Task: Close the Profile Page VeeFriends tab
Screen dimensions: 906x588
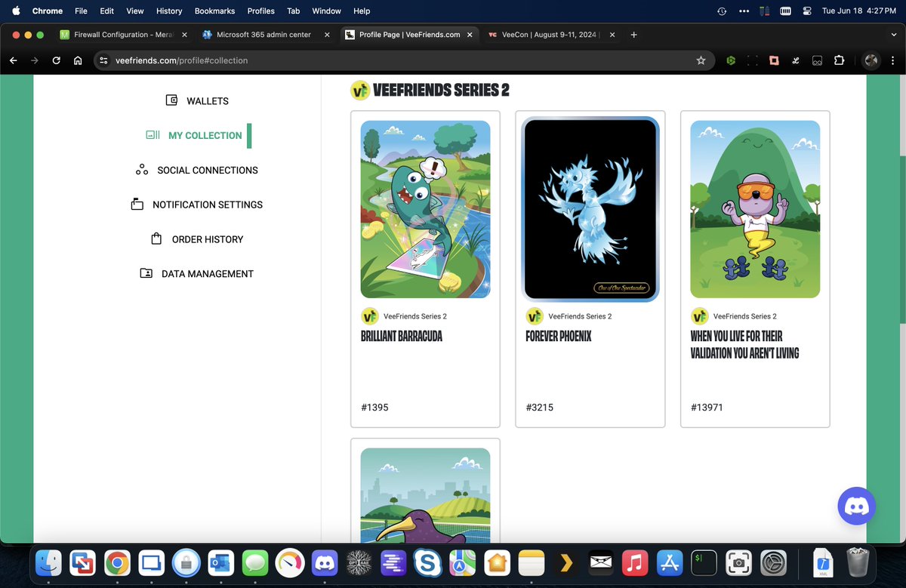Action: point(470,35)
